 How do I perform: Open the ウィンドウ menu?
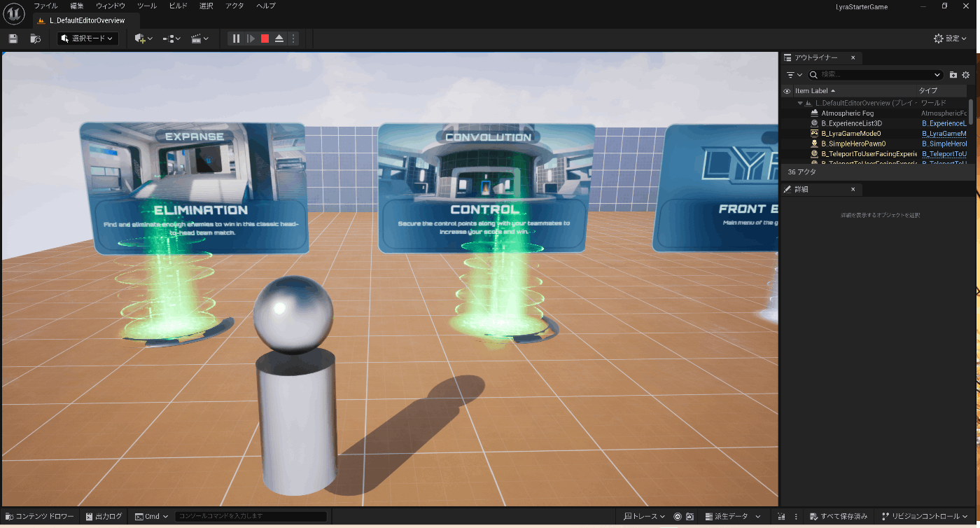[111, 6]
